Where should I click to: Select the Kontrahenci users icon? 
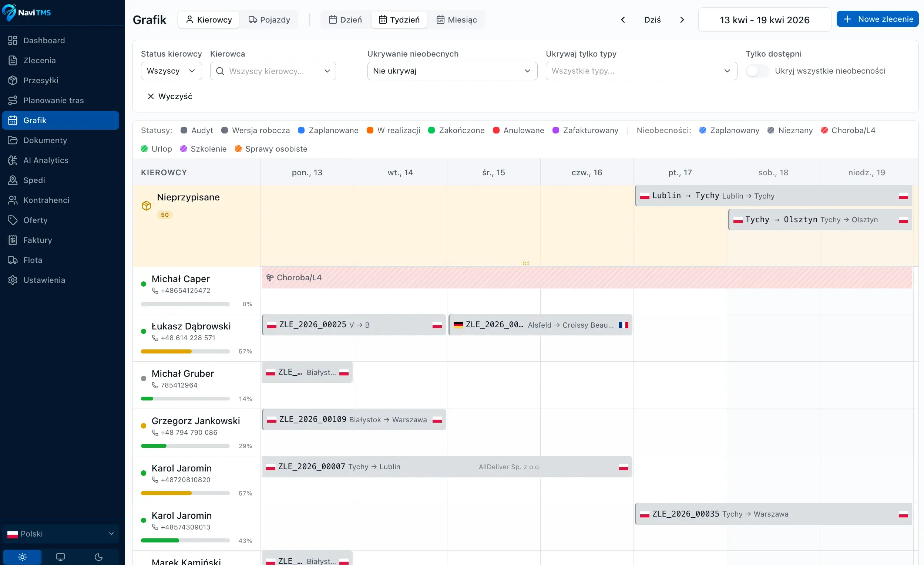point(13,200)
